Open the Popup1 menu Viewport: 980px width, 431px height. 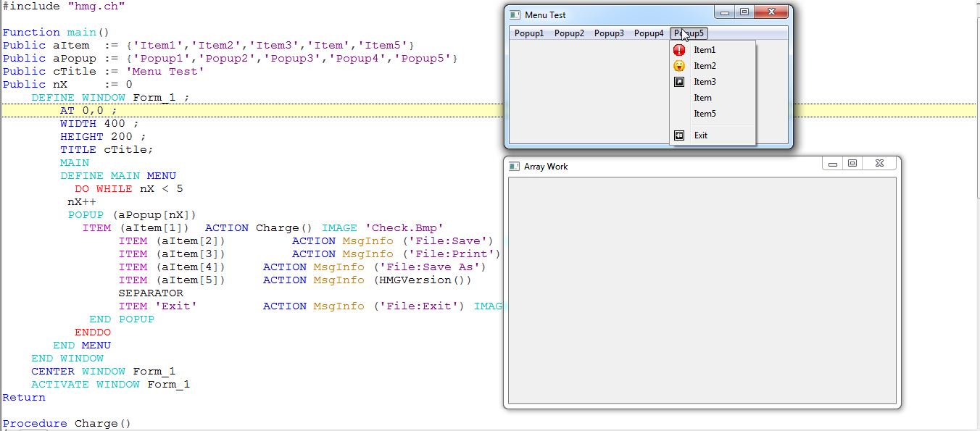tap(529, 33)
